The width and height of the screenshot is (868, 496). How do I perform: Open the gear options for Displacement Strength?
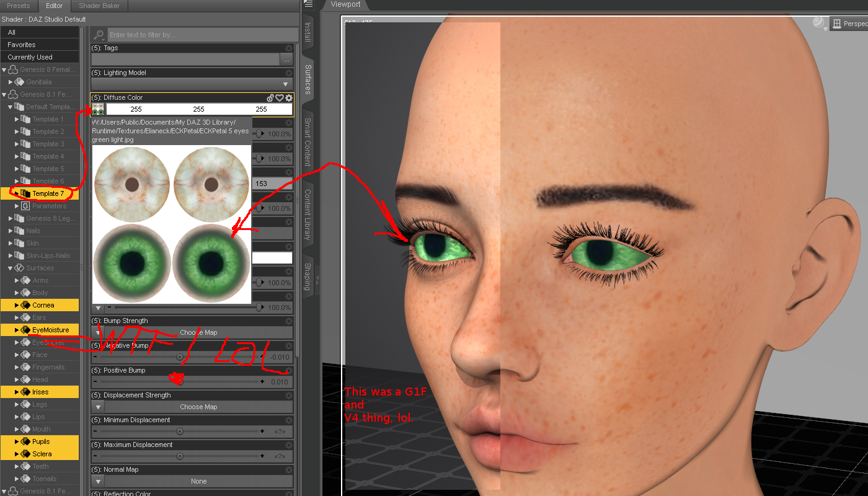[x=288, y=395]
